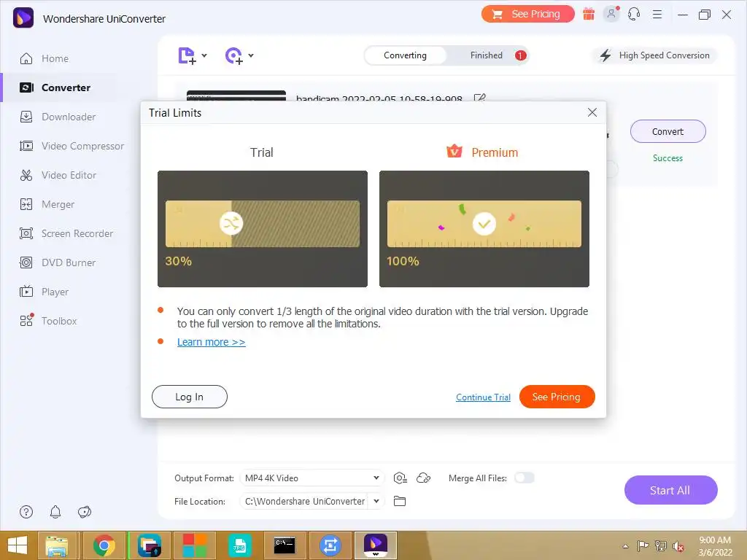The image size is (747, 560).
Task: Click the Trial 30% preview image
Action: click(263, 229)
